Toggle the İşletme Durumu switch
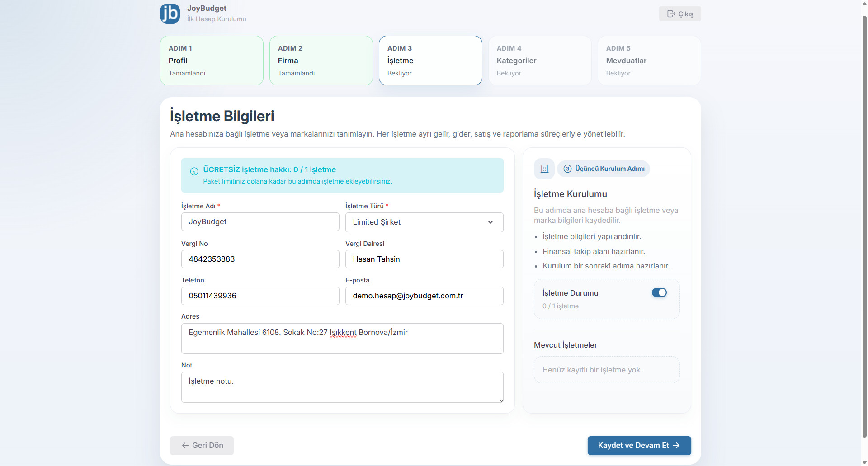 (x=659, y=292)
